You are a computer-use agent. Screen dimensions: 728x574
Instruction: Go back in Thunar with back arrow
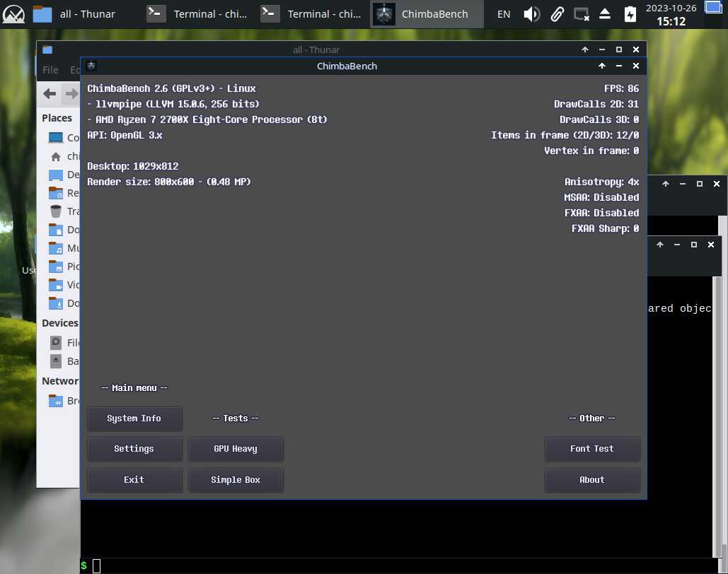tap(50, 94)
